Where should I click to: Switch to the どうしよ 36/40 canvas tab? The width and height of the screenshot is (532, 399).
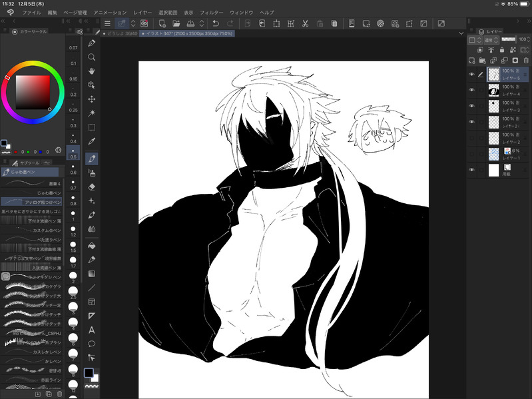[x=121, y=33]
